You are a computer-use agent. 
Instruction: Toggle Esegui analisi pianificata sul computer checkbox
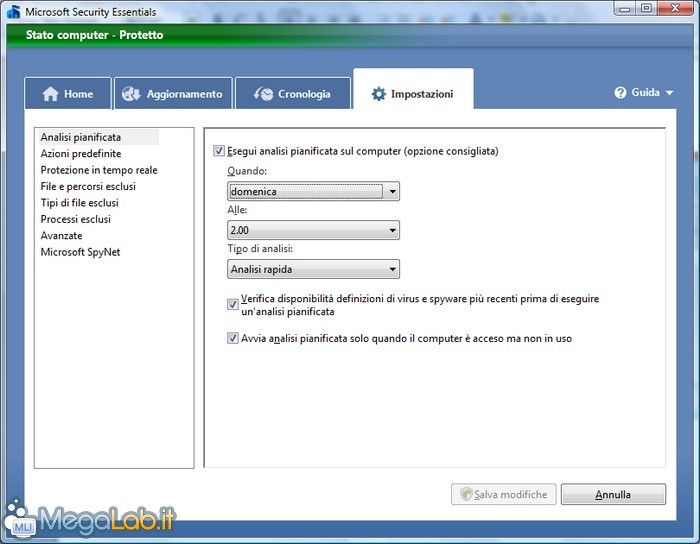pyautogui.click(x=218, y=151)
